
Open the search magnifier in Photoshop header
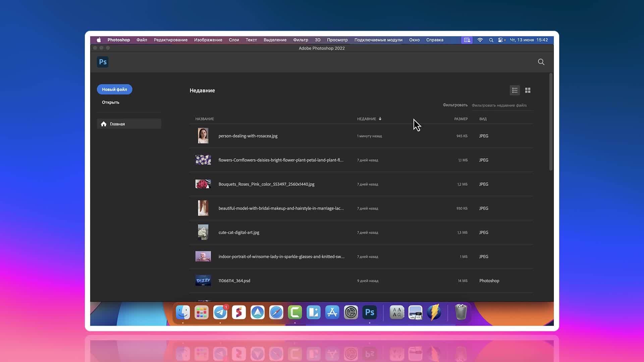(541, 62)
